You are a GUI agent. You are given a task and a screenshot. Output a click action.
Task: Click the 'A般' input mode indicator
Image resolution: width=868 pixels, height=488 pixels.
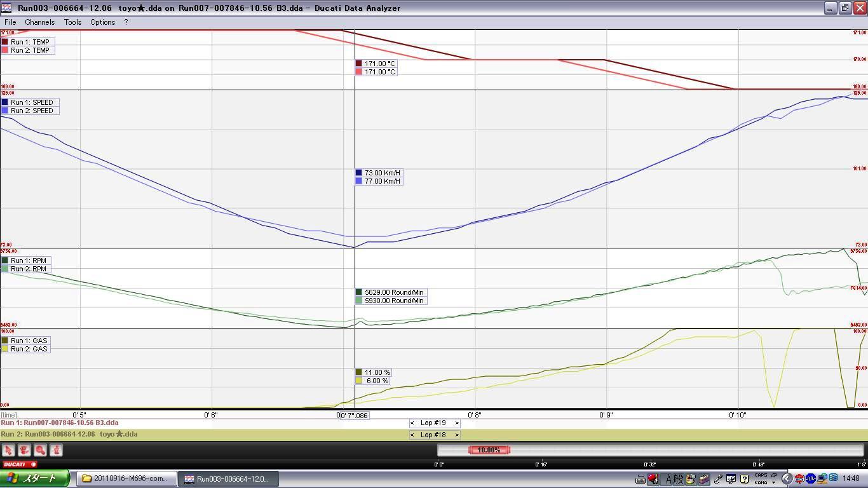(x=674, y=479)
